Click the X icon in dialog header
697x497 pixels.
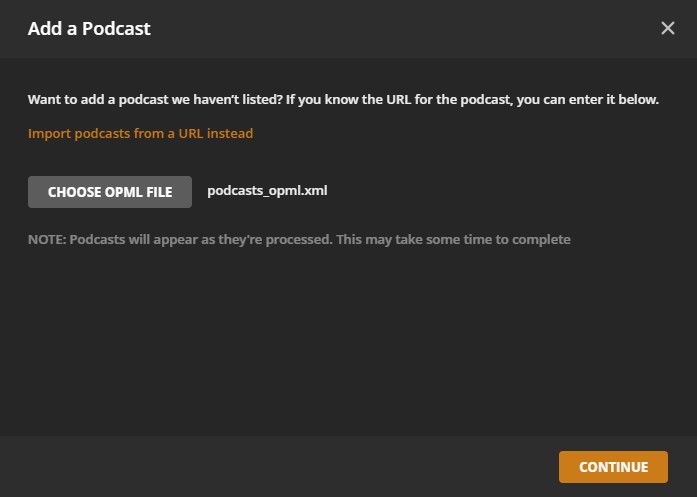pyautogui.click(x=668, y=28)
